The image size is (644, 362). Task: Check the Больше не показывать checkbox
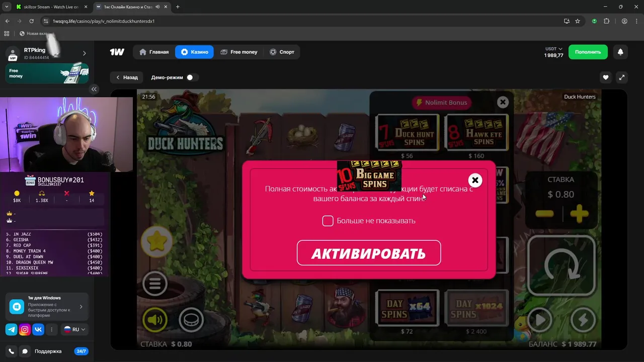(328, 221)
